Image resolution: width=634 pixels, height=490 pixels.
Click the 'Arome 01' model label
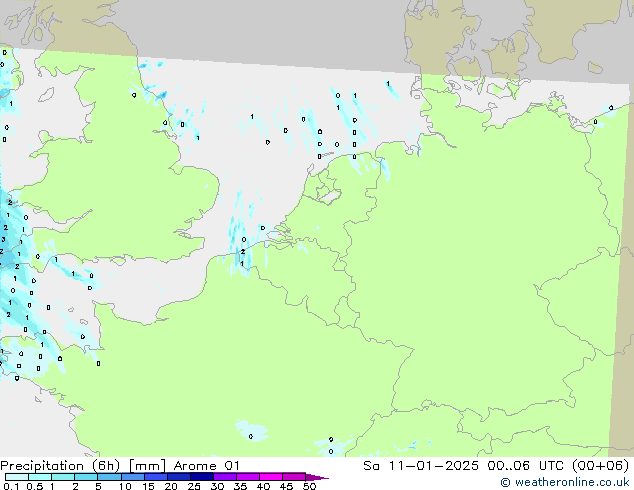pos(207,466)
